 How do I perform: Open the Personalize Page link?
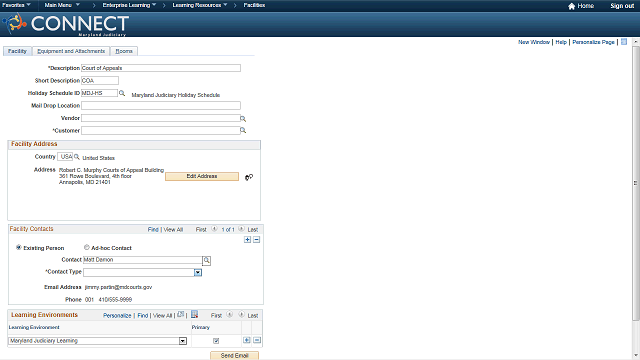(x=593, y=42)
